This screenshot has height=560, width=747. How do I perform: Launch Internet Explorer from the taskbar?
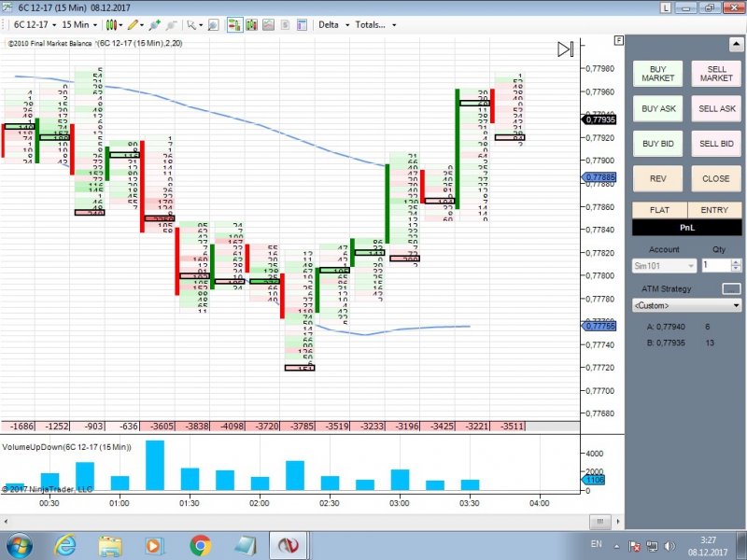coord(65,546)
